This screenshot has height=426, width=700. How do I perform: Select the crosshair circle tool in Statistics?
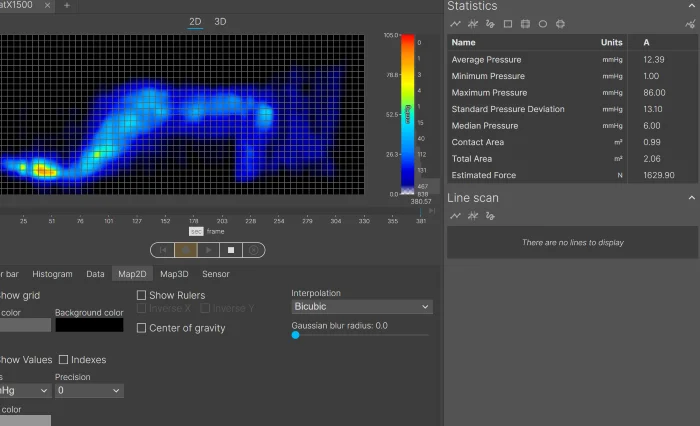(x=561, y=23)
